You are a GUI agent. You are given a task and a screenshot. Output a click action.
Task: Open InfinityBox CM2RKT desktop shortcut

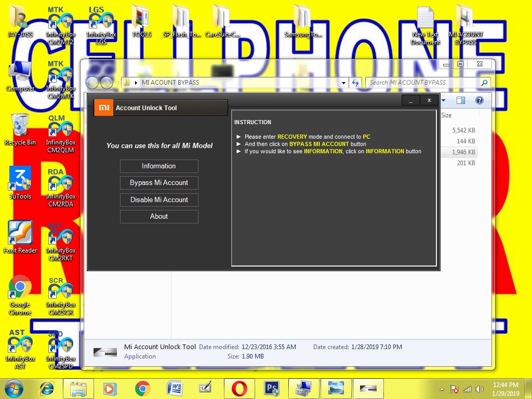(61, 242)
